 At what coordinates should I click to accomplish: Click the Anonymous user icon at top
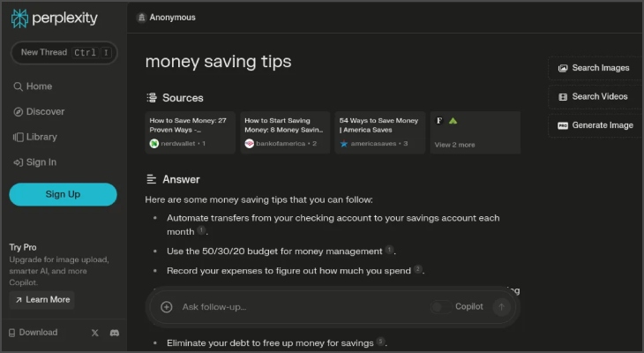pos(142,18)
